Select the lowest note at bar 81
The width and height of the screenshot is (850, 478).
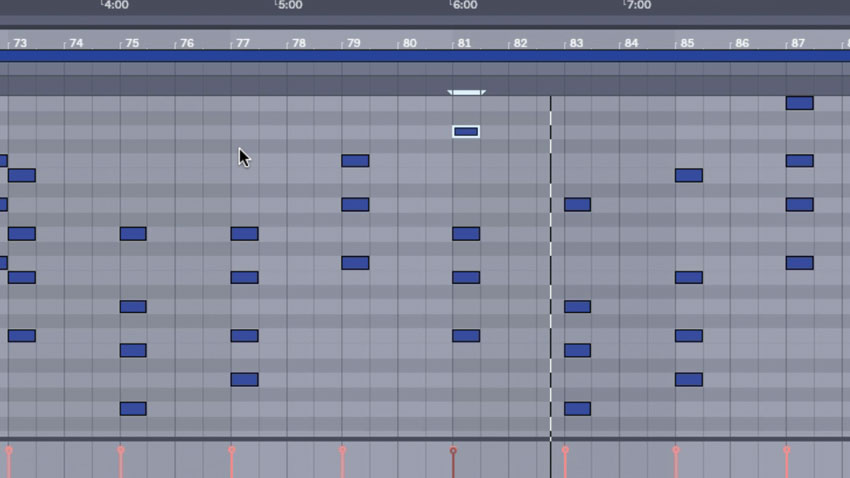click(x=466, y=335)
